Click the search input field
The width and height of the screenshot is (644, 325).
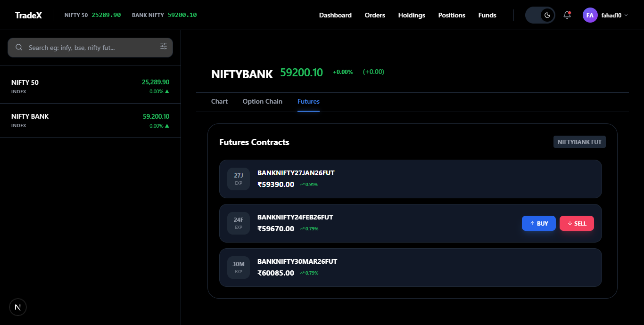coord(90,47)
